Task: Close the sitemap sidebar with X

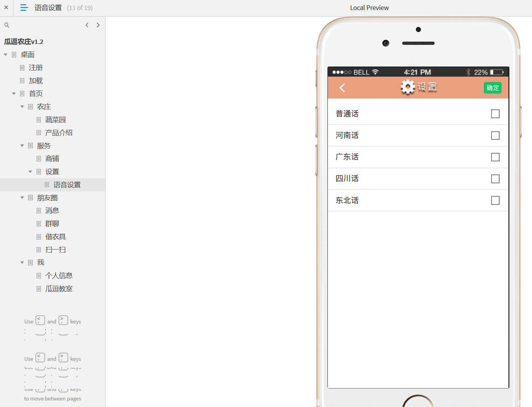Action: coord(6,7)
